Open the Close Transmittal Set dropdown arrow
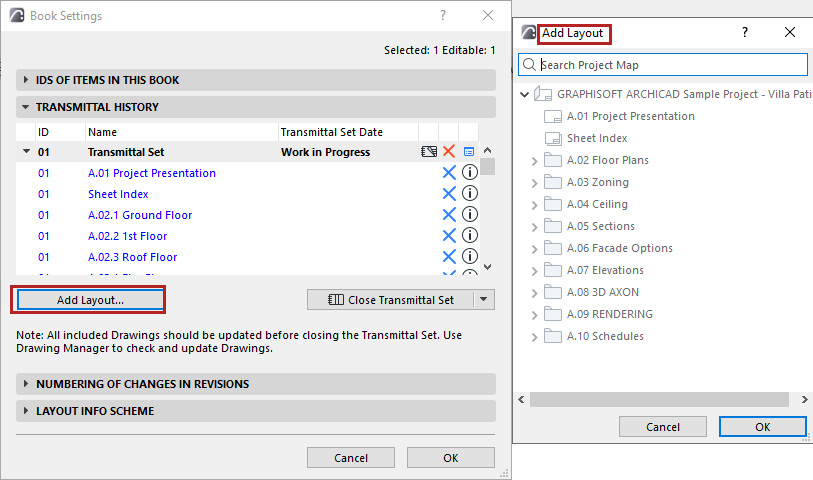 (484, 299)
